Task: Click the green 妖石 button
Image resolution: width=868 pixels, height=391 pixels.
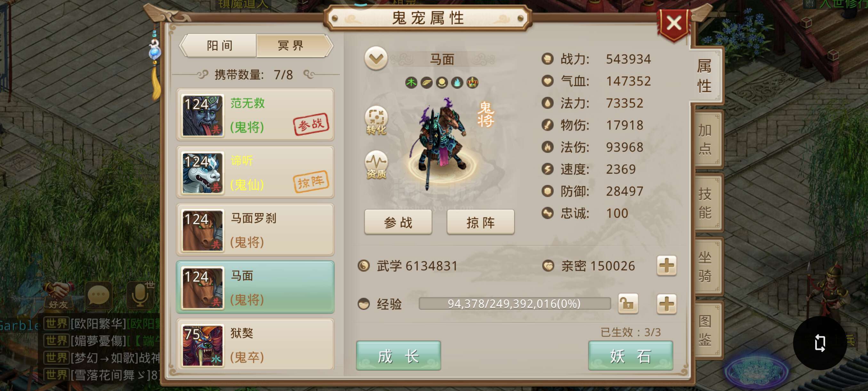Action: (630, 355)
